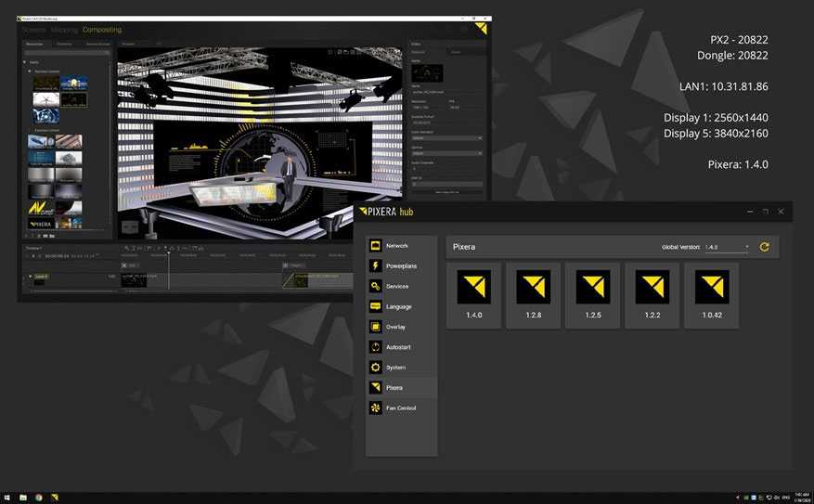Screen dimensions: 814x504
Task: Collapse Layer 1 in the timeline
Action: 30,277
